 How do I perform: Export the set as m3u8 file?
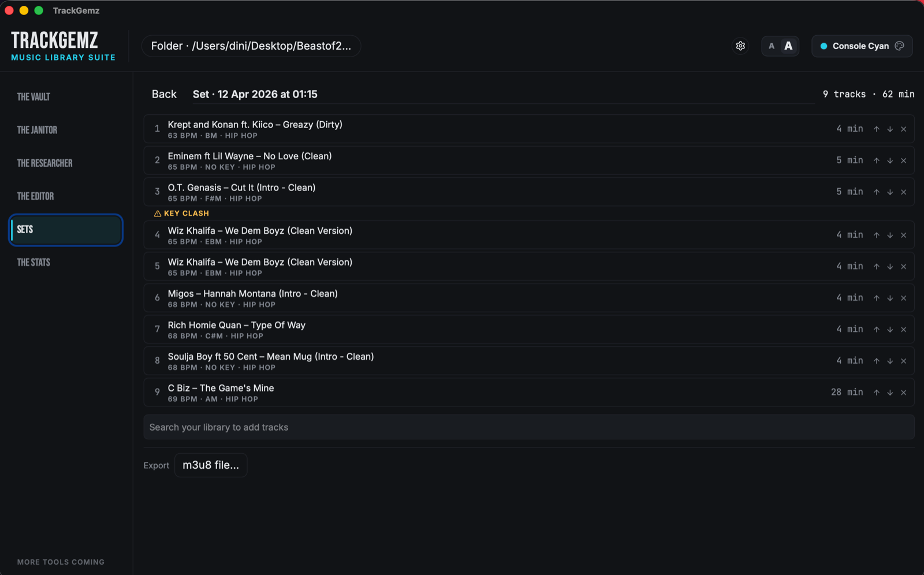click(211, 465)
